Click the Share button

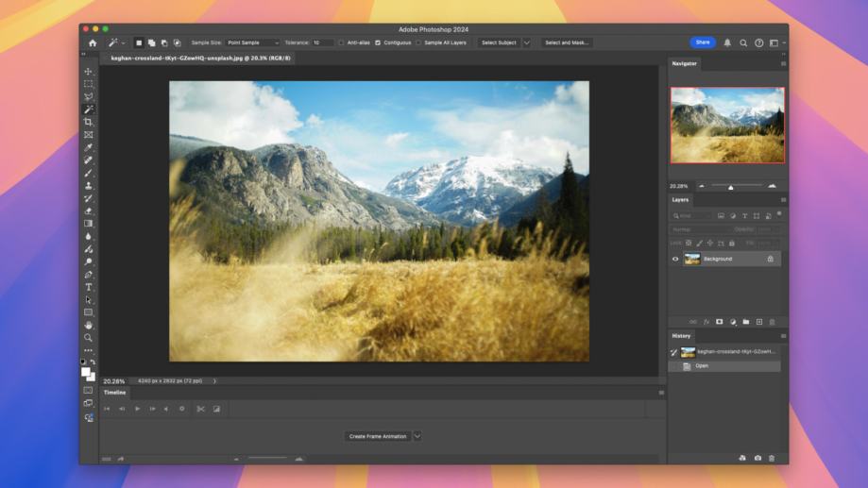[703, 42]
